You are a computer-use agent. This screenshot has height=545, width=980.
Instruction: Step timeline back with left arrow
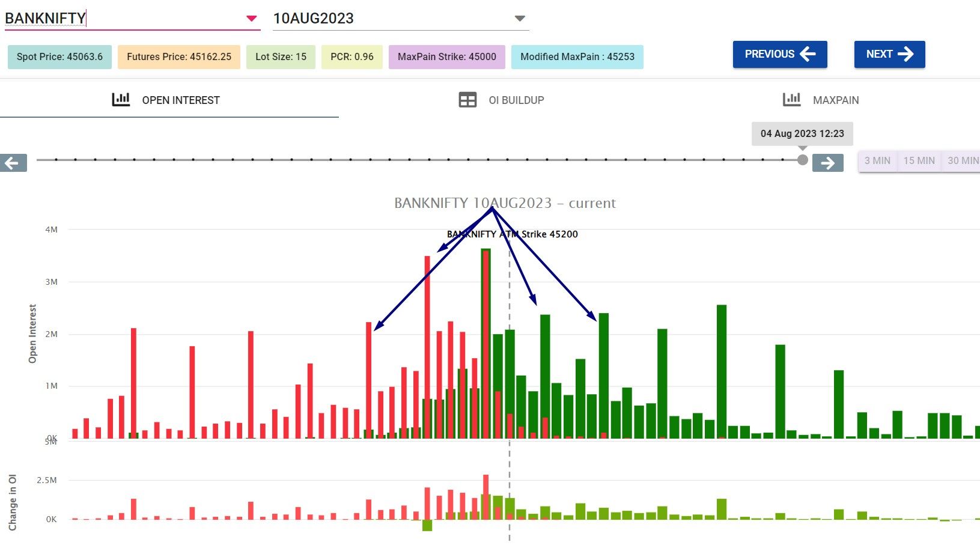pyautogui.click(x=13, y=163)
